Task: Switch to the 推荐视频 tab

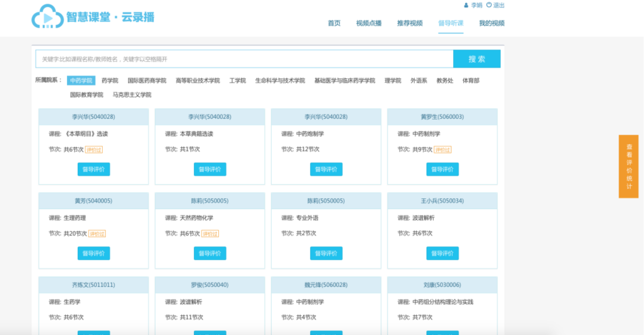Action: pos(410,23)
